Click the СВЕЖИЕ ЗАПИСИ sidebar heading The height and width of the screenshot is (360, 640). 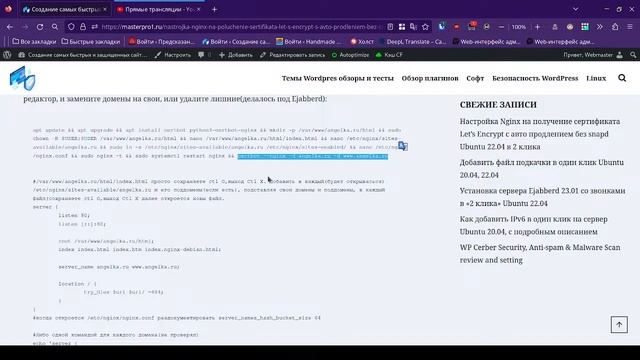pos(498,104)
